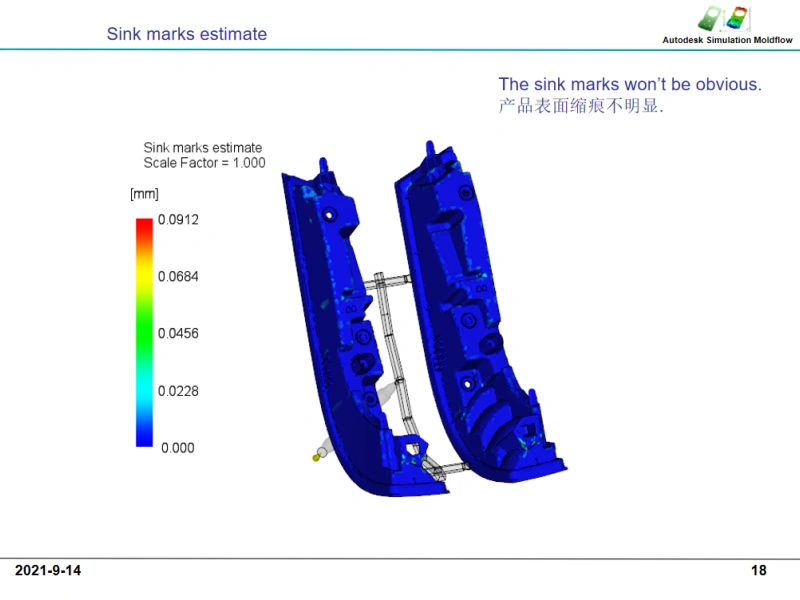Image resolution: width=800 pixels, height=600 pixels.
Task: Click the Sink marks estimate slide title
Action: coord(187,34)
